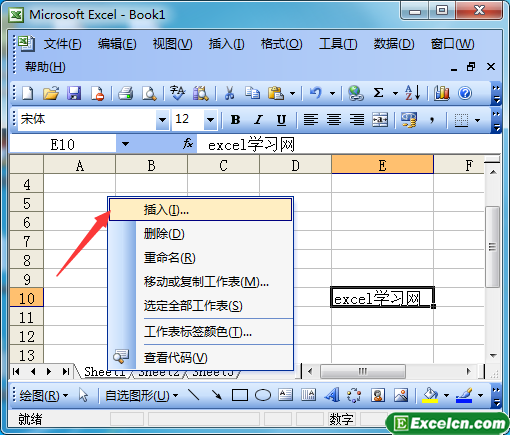Click Merge and Center icon
The image size is (510, 435).
(x=380, y=119)
